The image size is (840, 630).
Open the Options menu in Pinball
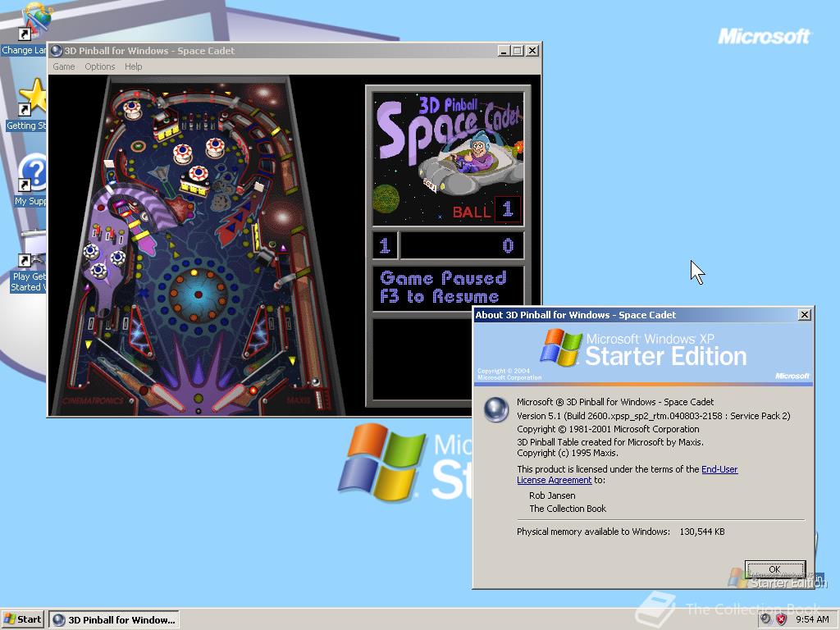click(99, 66)
